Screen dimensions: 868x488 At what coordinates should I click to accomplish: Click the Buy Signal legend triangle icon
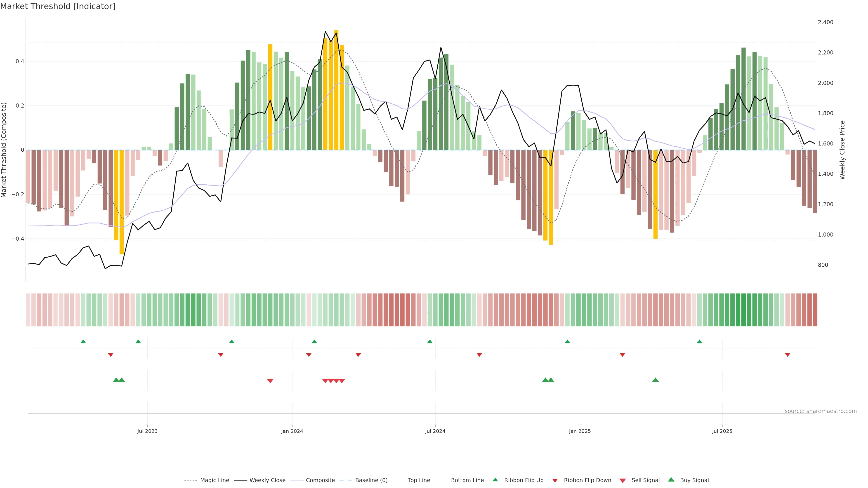671,480
